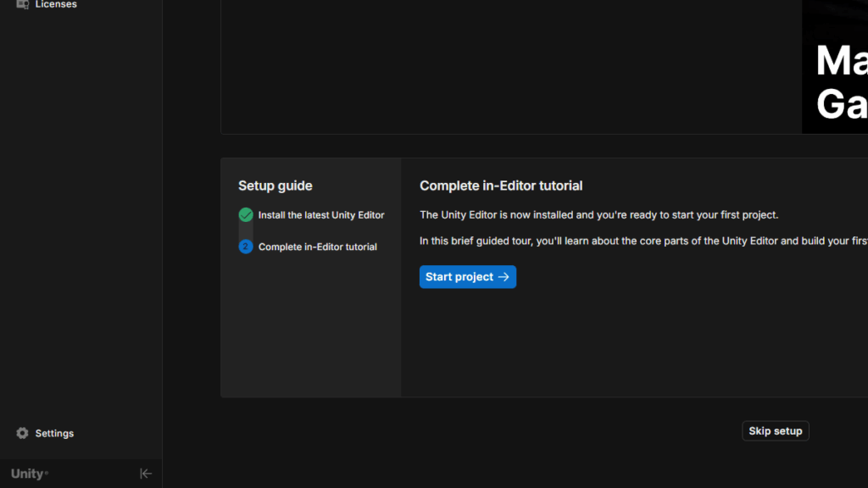Image resolution: width=868 pixels, height=488 pixels.
Task: Click the bold Complete in-Editor tutorial panel heading
Action: [501, 186]
